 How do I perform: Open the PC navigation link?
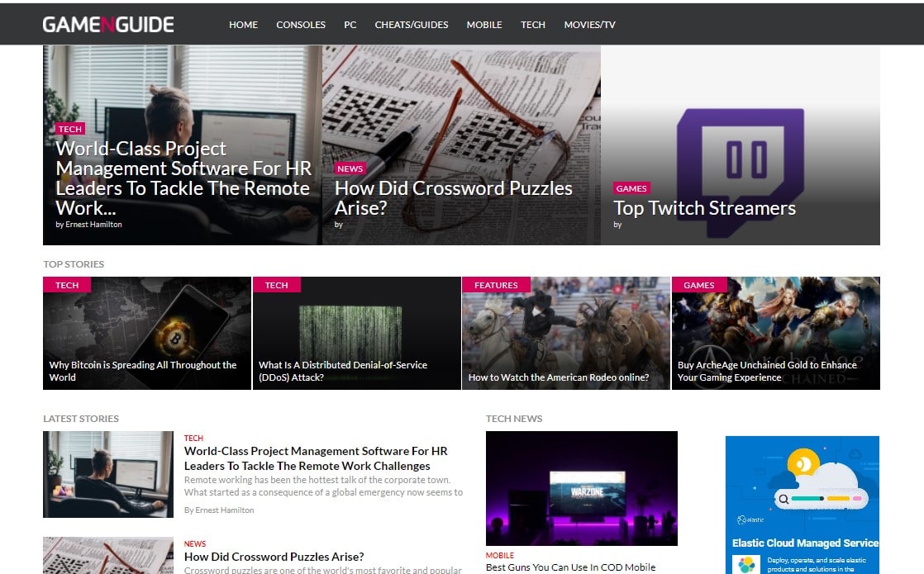click(x=350, y=25)
